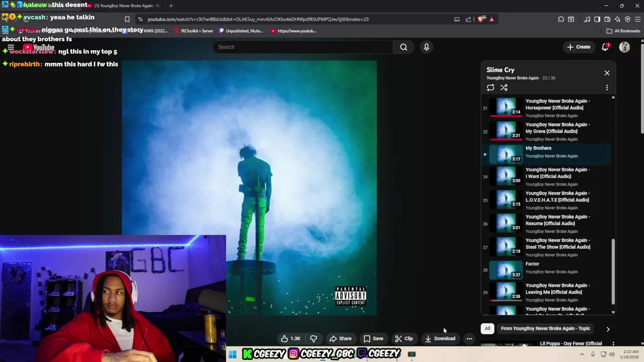
Task: Open Leo AI sparkle icon
Action: (x=617, y=19)
